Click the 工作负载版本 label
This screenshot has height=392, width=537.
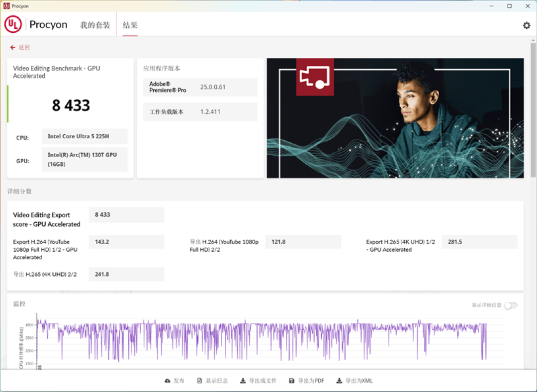tap(167, 112)
